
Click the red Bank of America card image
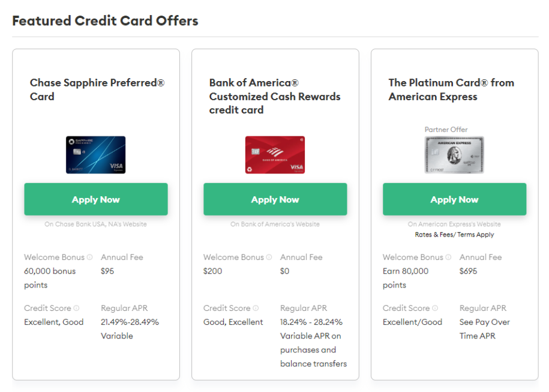point(275,155)
